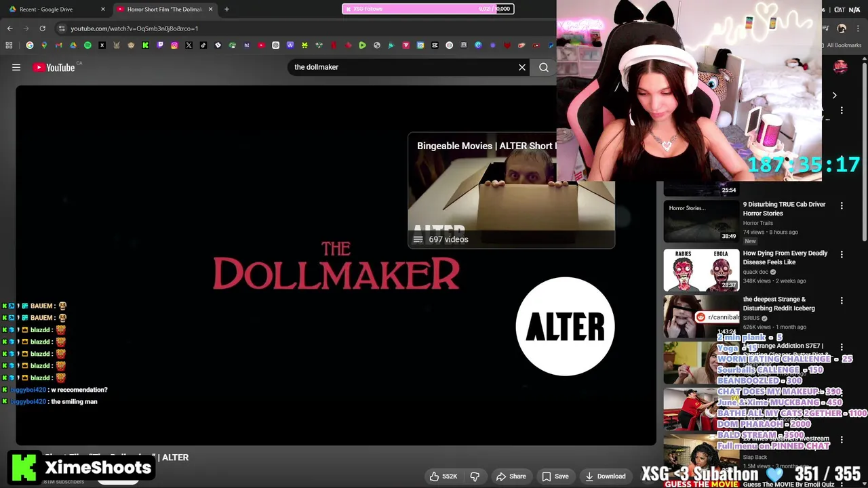The height and width of the screenshot is (488, 868).
Task: Click the ALTER channel circle on end screen
Action: click(x=565, y=326)
